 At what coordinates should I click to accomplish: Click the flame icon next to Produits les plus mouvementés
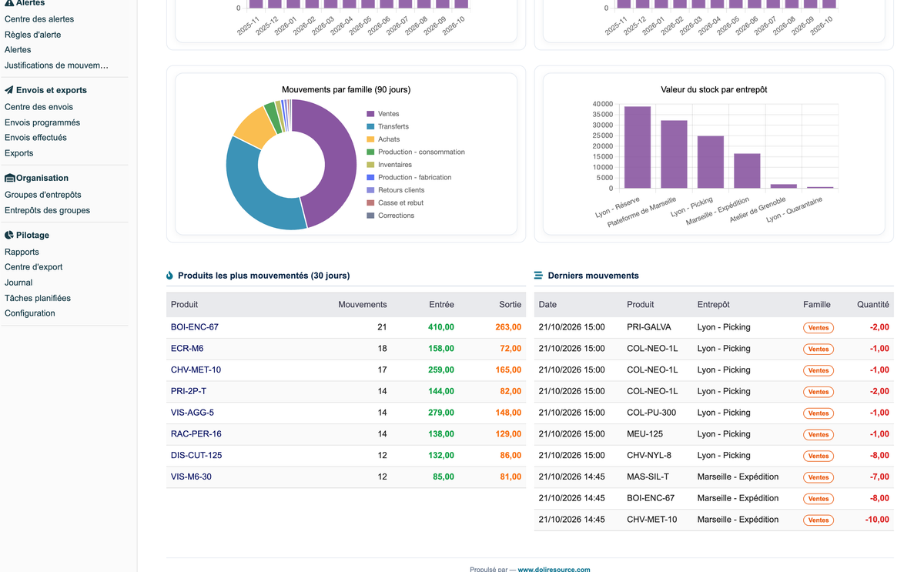pyautogui.click(x=170, y=276)
